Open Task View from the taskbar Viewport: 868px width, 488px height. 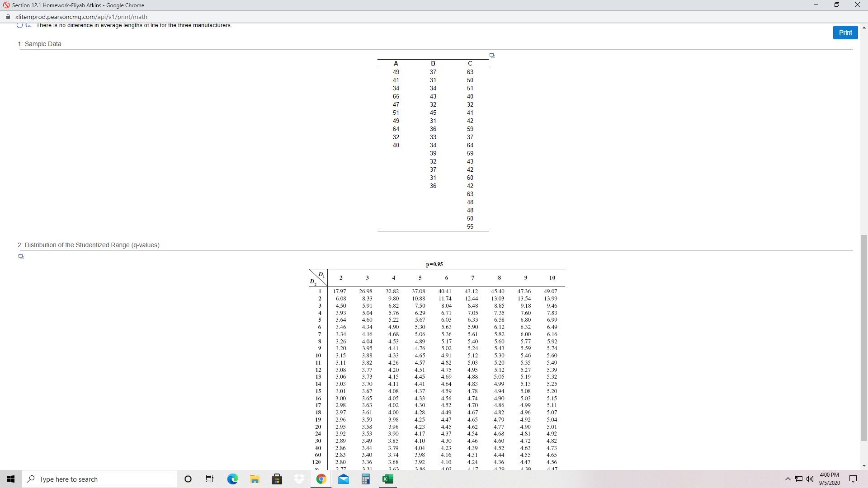209,479
